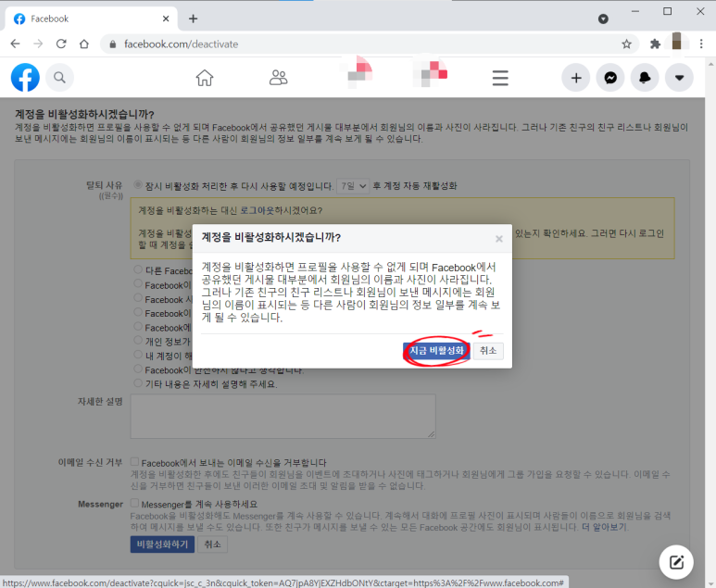Image resolution: width=716 pixels, height=588 pixels.
Task: Click the browser Forward arrow
Action: pos(38,44)
